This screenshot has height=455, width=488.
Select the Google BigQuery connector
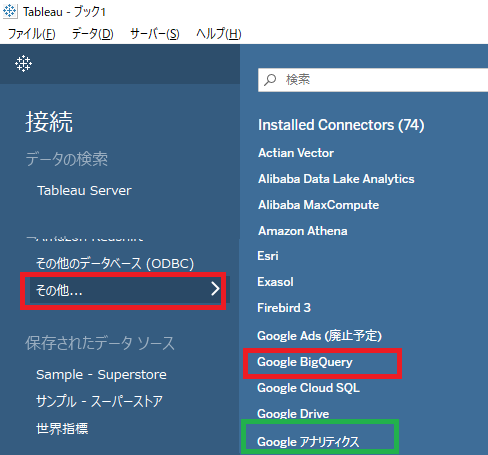[x=305, y=362]
